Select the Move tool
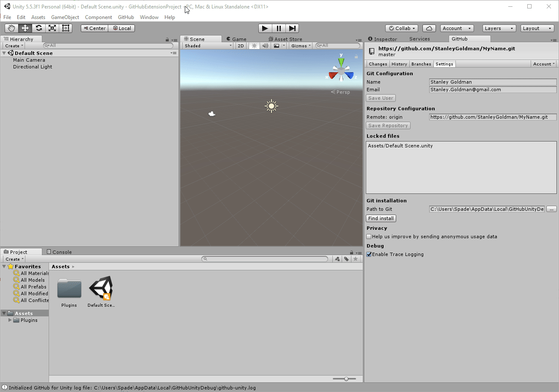Screen dimensions: 559x392 point(25,28)
